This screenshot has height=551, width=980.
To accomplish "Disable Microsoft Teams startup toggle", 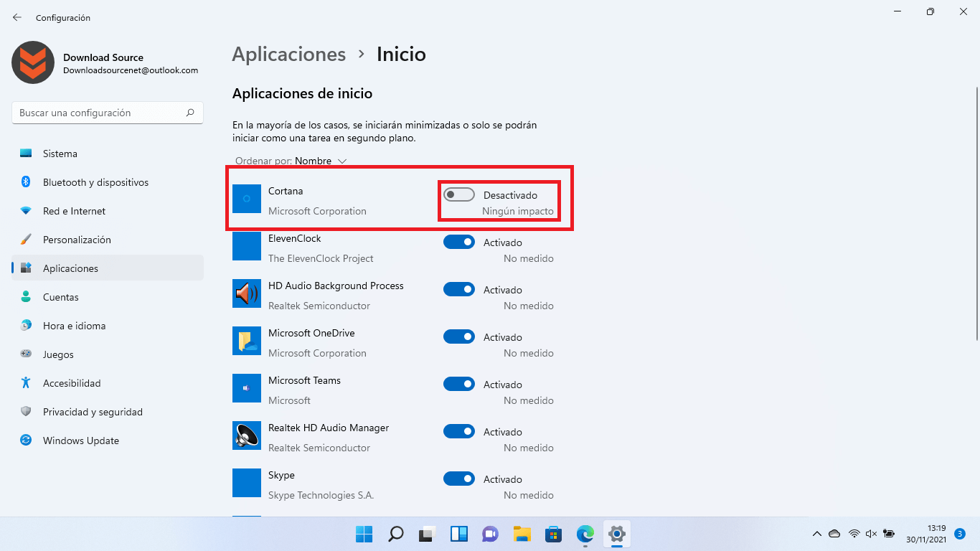I will (x=459, y=384).
